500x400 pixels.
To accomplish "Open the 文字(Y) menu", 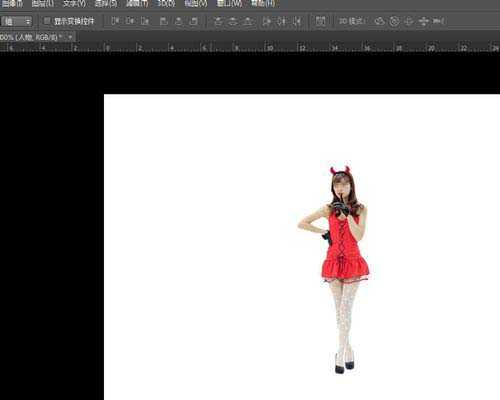I will [x=74, y=4].
